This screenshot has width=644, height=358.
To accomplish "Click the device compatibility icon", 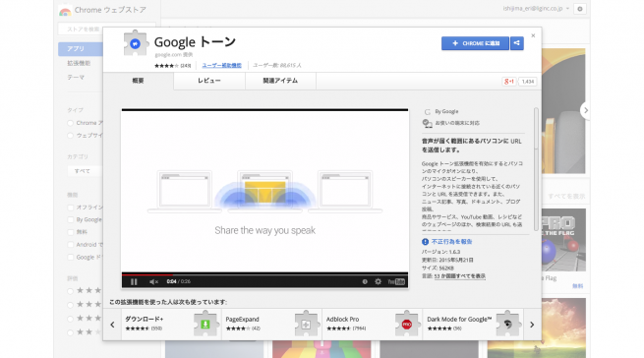I will [x=427, y=123].
